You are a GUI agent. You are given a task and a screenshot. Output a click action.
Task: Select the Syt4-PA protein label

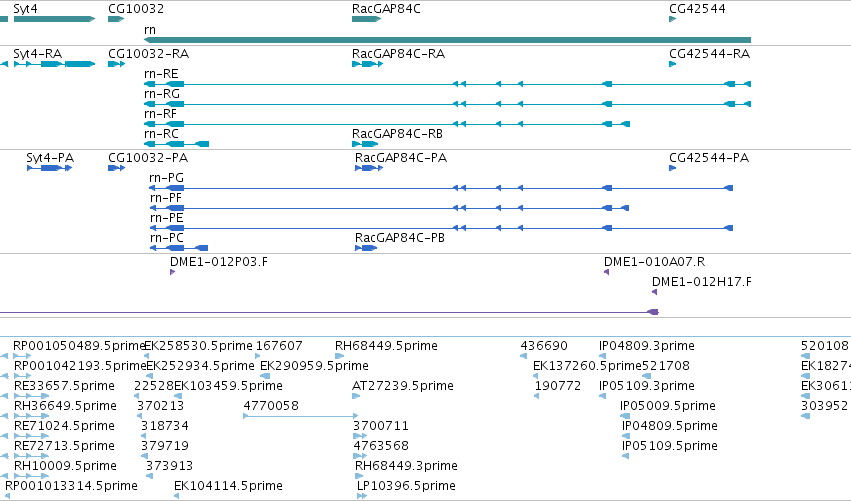[x=50, y=158]
